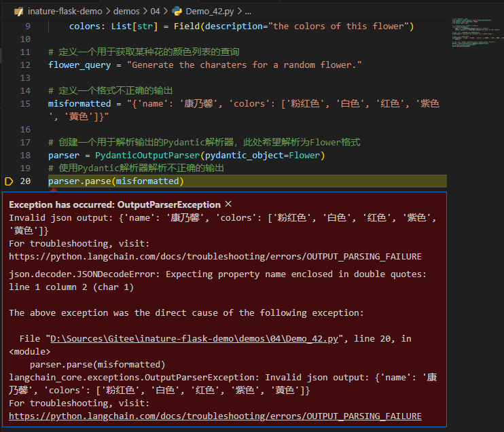Viewport: 504px width, 432px height.
Task: Click line number 15 in the gutter
Action: (26, 103)
